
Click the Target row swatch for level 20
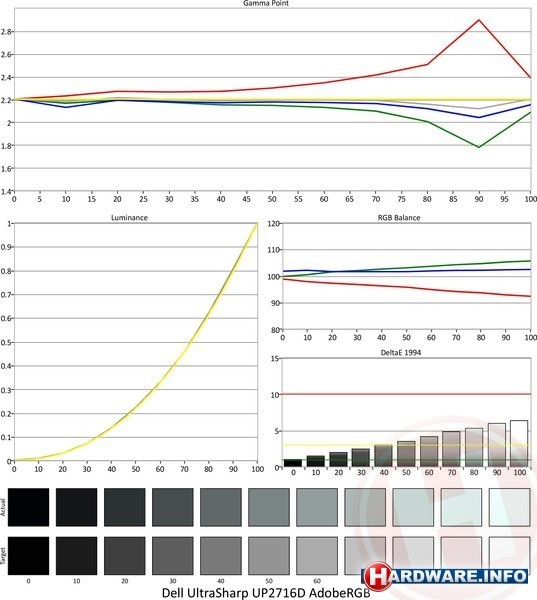pyautogui.click(x=125, y=556)
